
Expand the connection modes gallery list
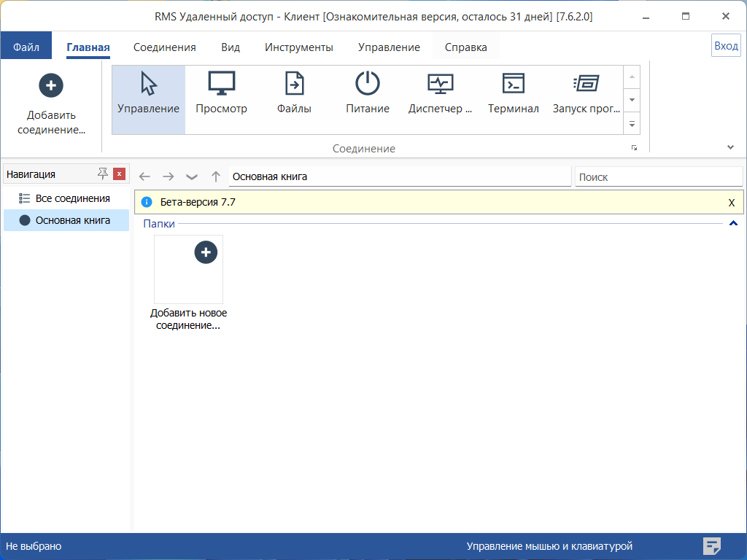(x=632, y=125)
